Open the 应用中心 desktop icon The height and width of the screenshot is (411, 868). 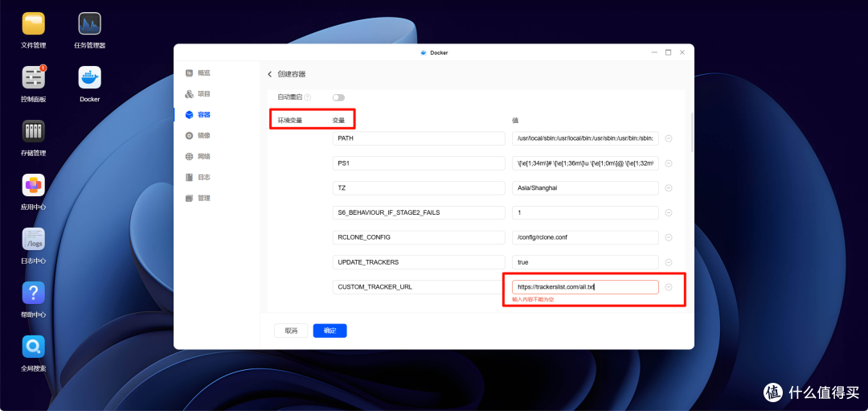tap(33, 185)
